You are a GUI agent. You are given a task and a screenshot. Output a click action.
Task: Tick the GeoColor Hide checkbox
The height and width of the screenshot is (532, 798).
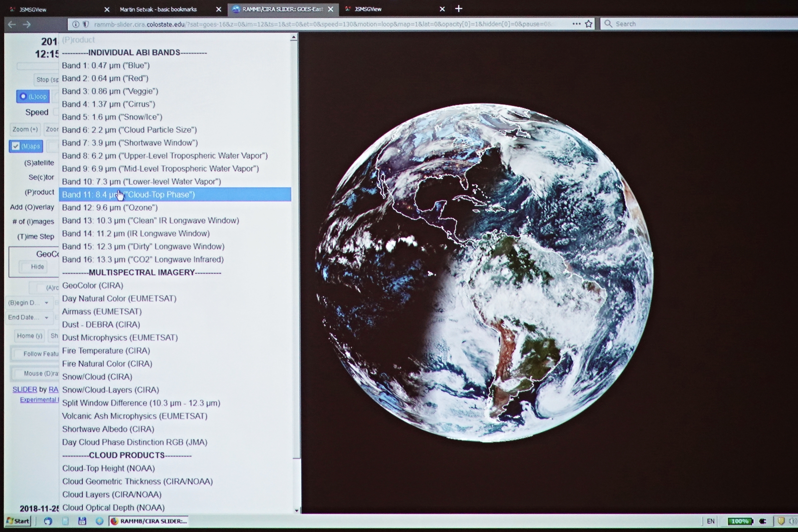(x=26, y=267)
